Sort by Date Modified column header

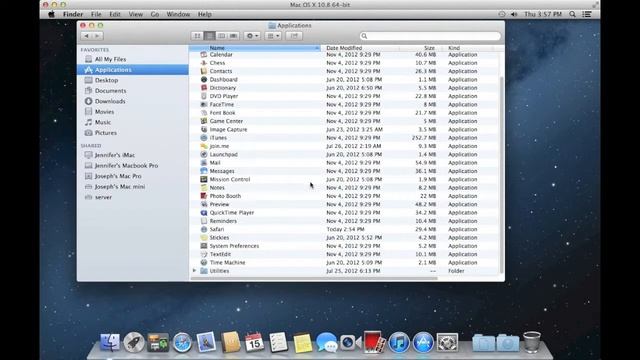[360, 48]
